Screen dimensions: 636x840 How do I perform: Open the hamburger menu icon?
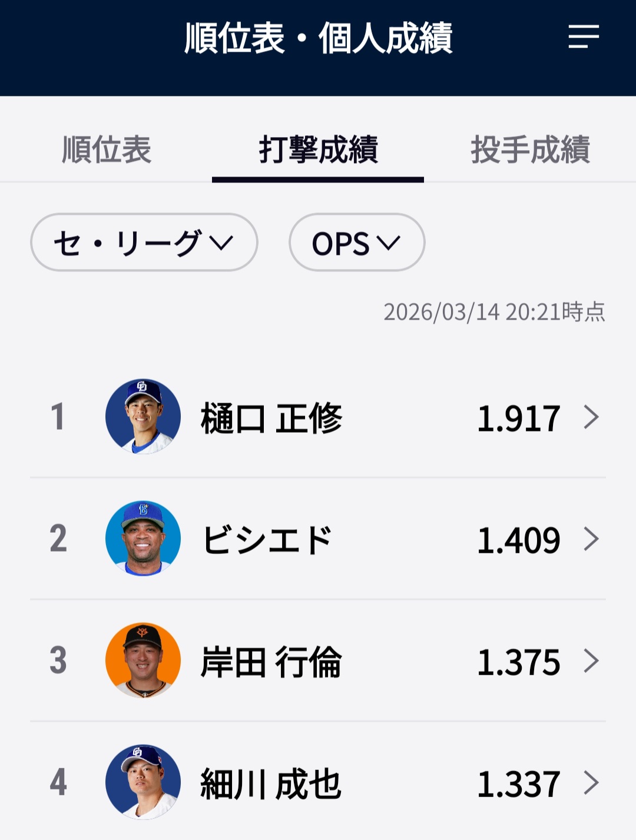(583, 36)
